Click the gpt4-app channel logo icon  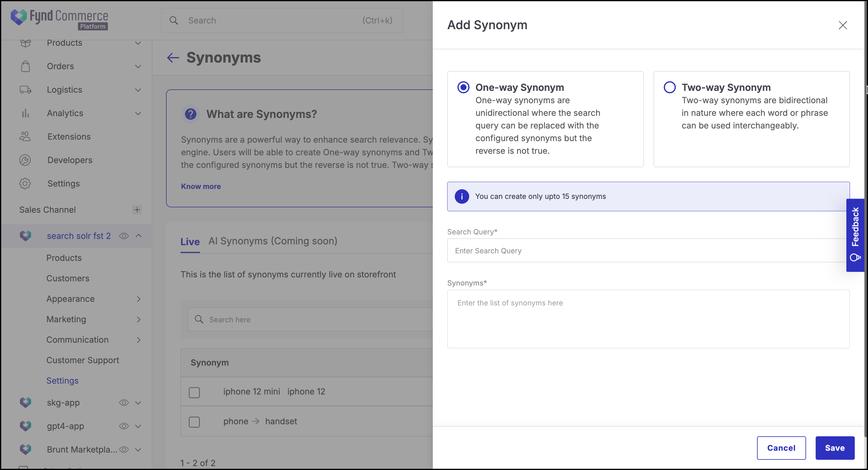25,426
